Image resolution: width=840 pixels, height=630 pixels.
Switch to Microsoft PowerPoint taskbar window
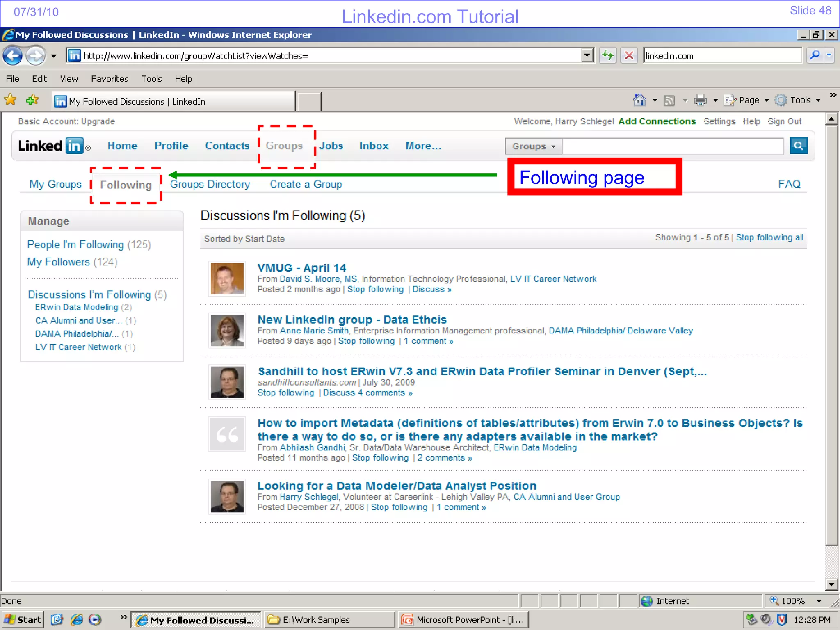click(x=463, y=620)
